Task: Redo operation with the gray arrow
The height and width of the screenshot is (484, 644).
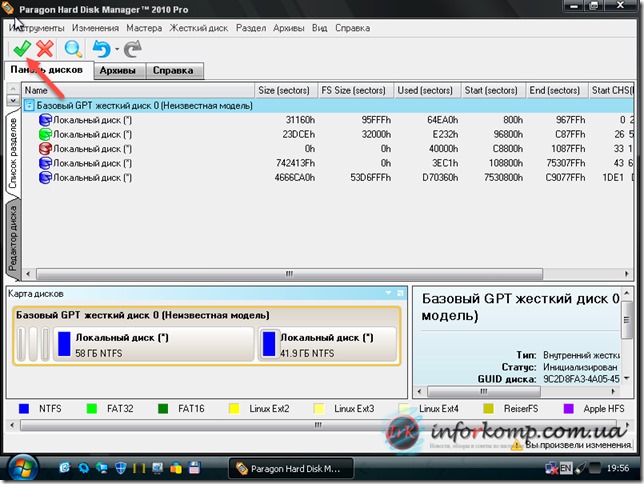Action: [x=132, y=49]
